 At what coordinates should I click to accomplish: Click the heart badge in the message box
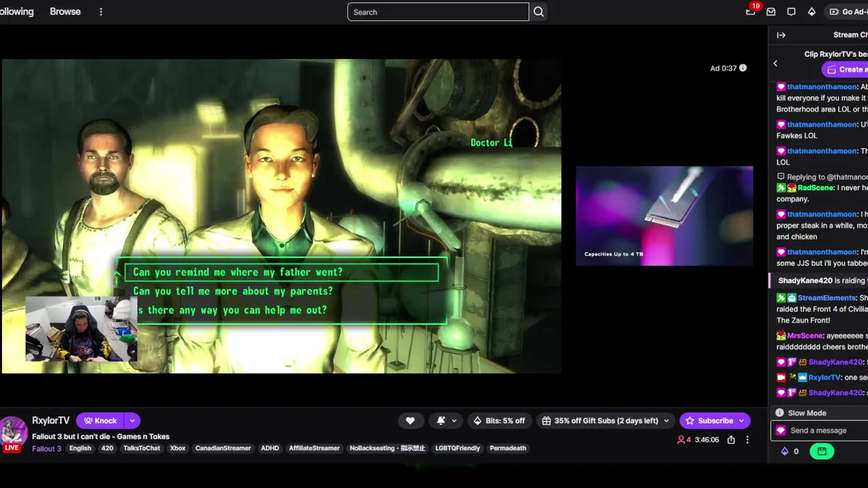point(781,430)
